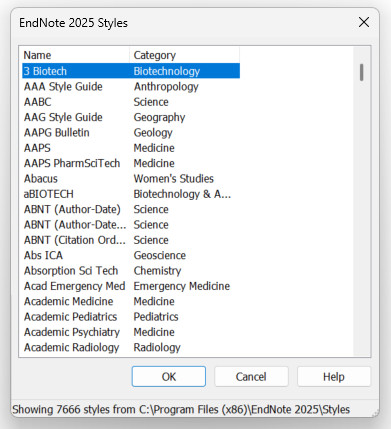Click the Geoscience category cell
This screenshot has width=391, height=429.
coord(160,255)
